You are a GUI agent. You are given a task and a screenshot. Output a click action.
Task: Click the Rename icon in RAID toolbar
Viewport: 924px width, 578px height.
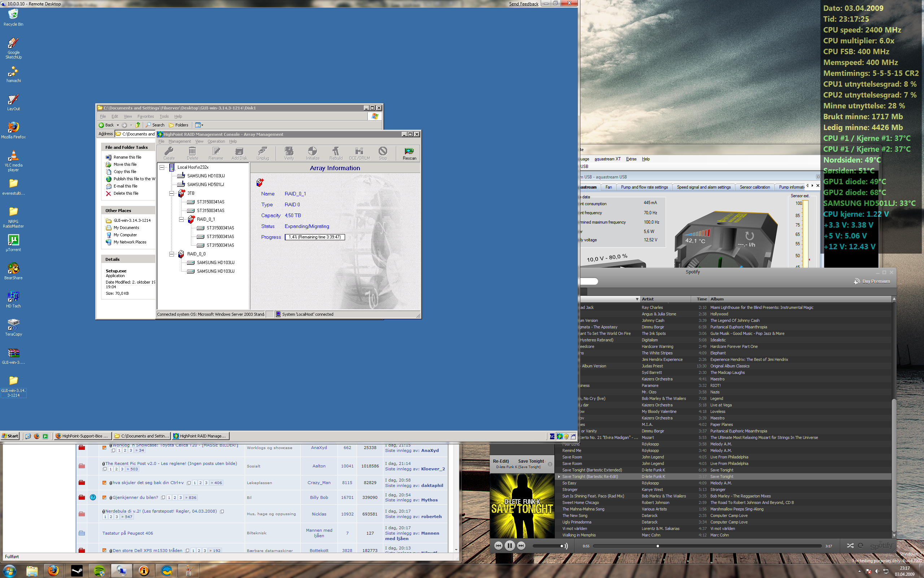click(x=216, y=153)
